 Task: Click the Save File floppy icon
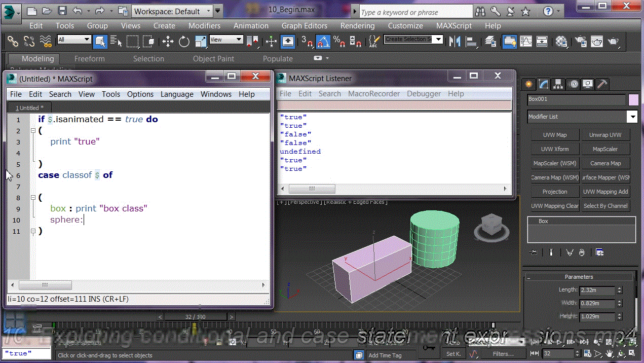tap(62, 11)
